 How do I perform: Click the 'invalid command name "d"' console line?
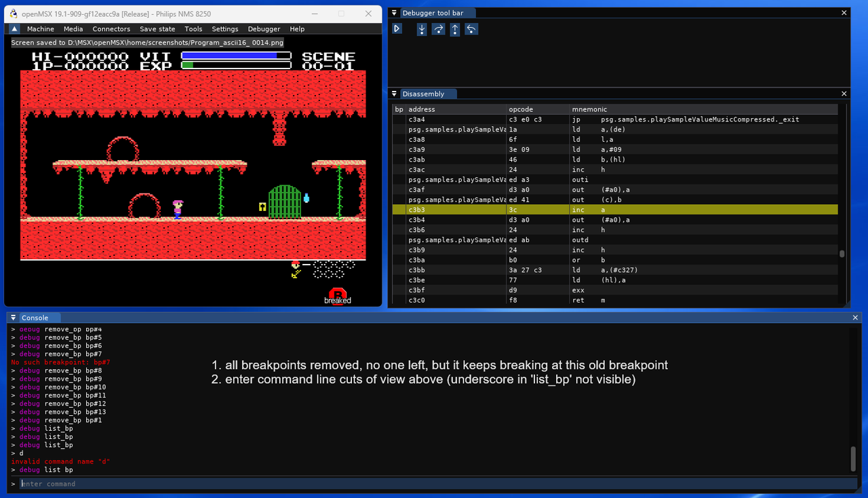click(60, 461)
